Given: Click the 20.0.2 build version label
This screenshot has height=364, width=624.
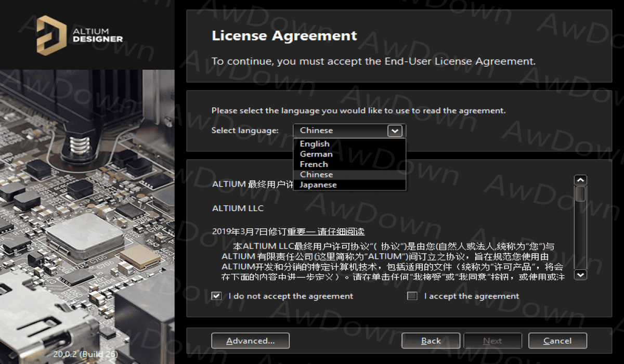Looking at the screenshot, I should click(x=86, y=354).
